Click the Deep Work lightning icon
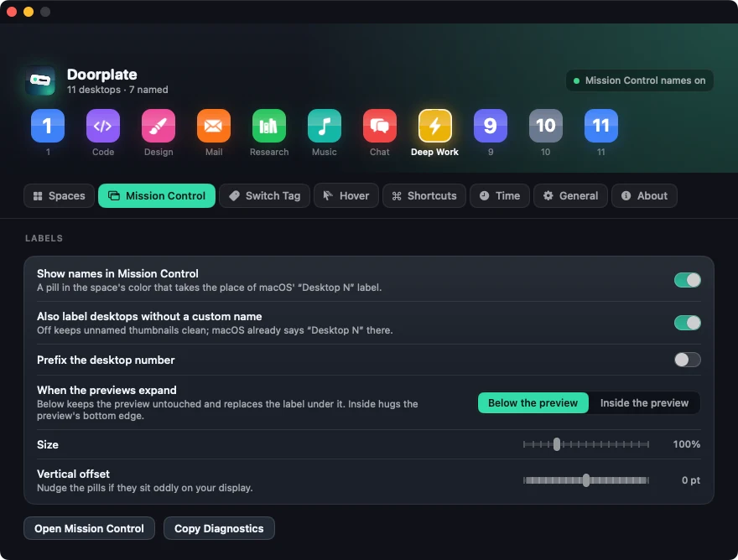738x560 pixels. tap(435, 126)
